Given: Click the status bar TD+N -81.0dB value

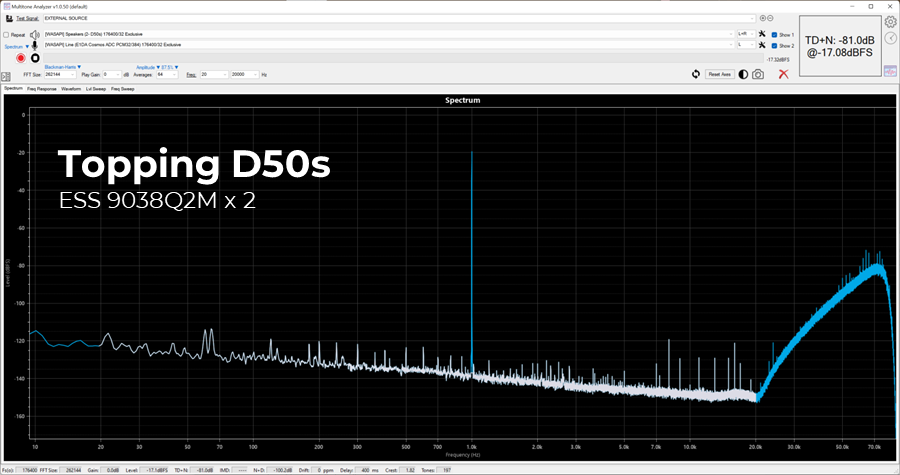Looking at the screenshot, I should (x=203, y=470).
